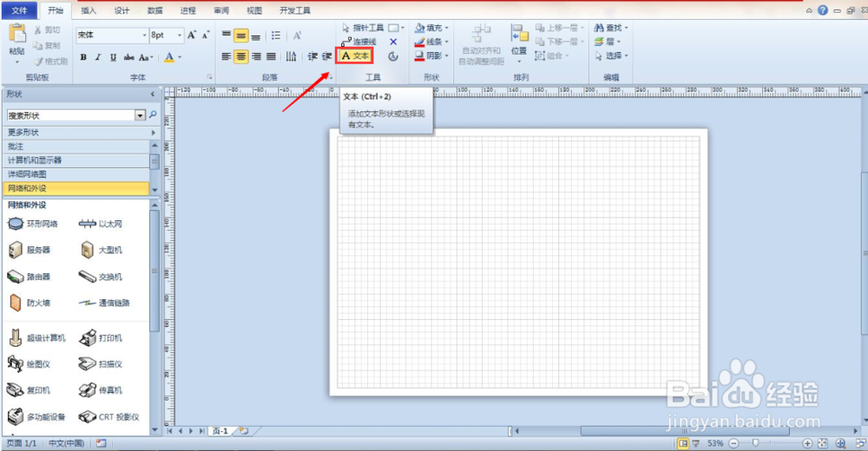This screenshot has width=868, height=451.
Task: Open the font name (宋体) dropdown
Action: point(144,36)
